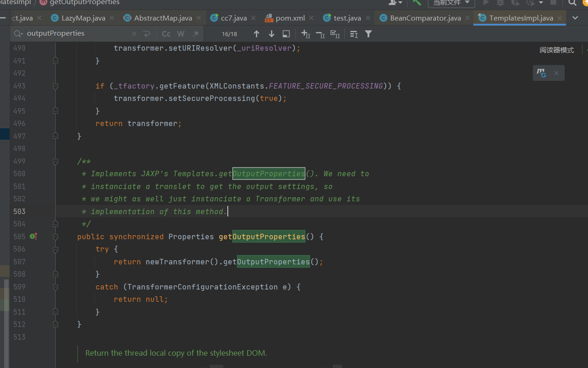Click 'return transformer;' on line 496
Image resolution: width=588 pixels, height=368 pixels.
tap(139, 124)
